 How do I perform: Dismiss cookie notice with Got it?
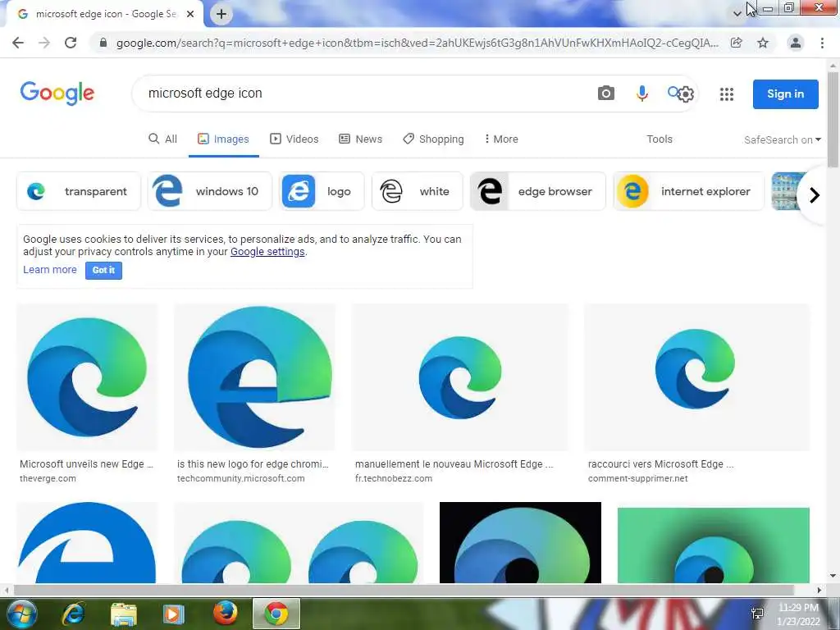coord(103,271)
